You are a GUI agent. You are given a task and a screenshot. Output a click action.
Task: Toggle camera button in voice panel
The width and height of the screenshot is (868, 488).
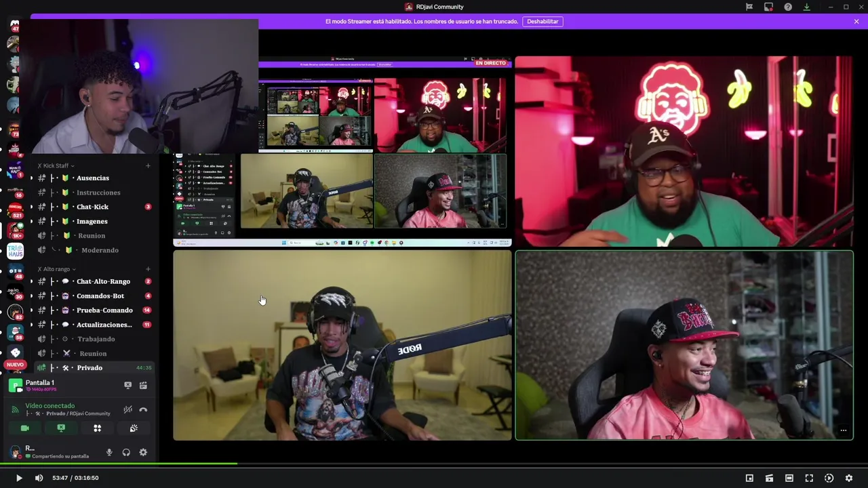[x=25, y=428]
